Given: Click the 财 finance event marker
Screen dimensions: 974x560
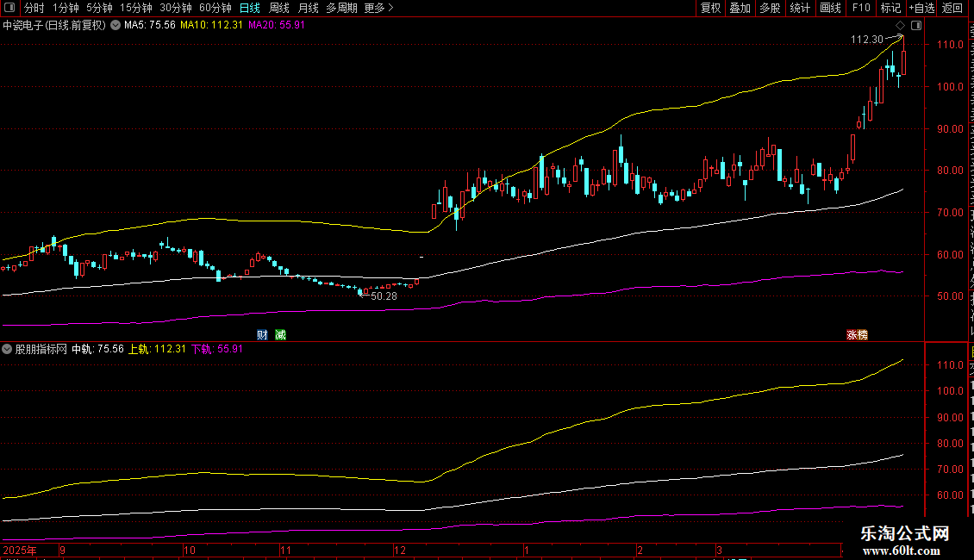Looking at the screenshot, I should (262, 334).
